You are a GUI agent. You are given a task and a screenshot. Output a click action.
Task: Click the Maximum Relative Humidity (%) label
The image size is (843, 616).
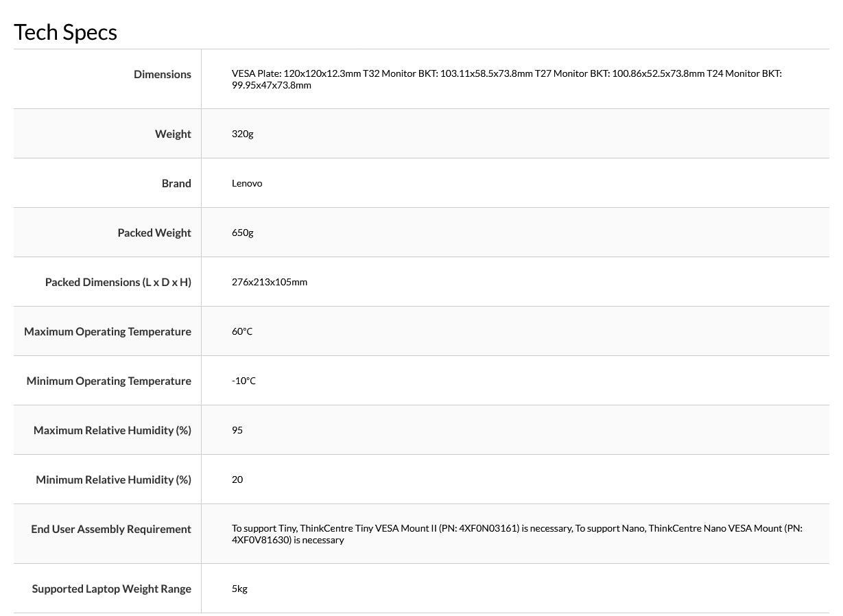[112, 430]
